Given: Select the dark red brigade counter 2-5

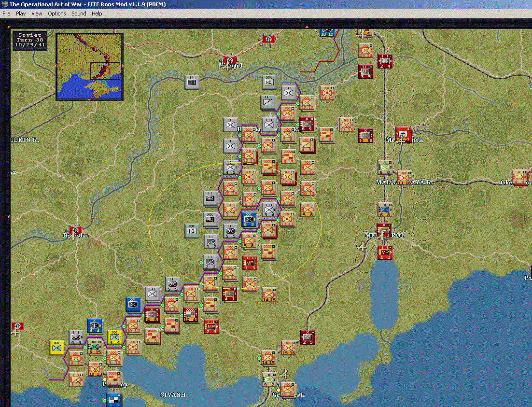Looking at the screenshot, I should coord(308,337).
